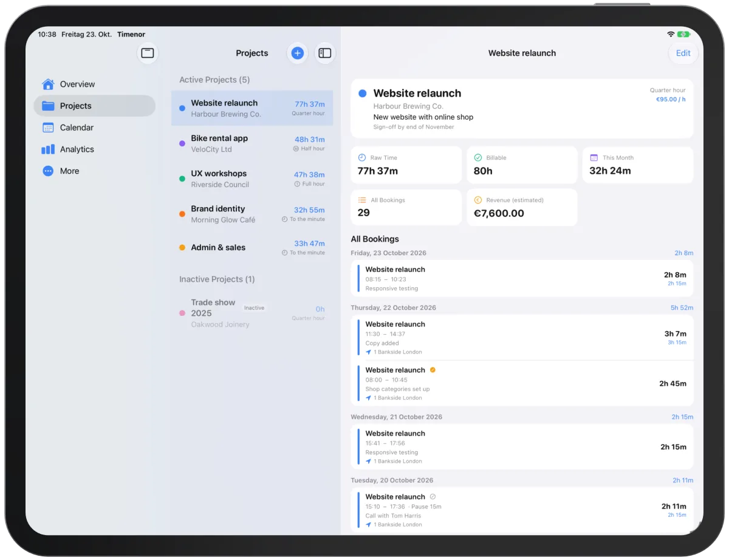The width and height of the screenshot is (729, 560).
Task: Click the Inactive Projects (1) header
Action: [x=217, y=279]
